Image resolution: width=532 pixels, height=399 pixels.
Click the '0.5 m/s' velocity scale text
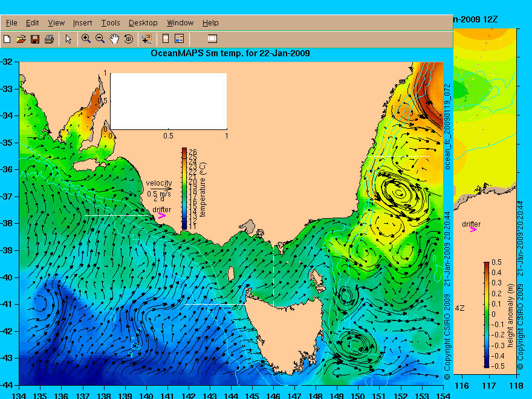[x=159, y=193]
